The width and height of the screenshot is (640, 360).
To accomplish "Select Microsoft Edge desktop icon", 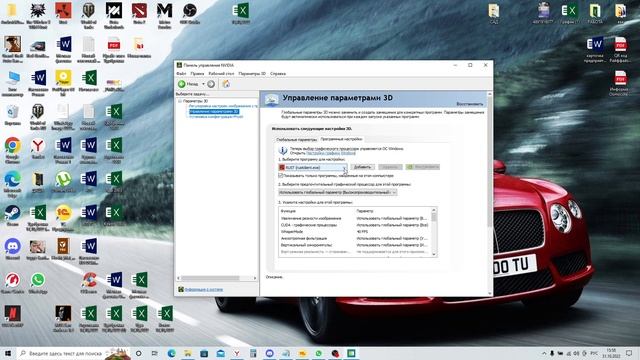I will pyautogui.click(x=13, y=184).
